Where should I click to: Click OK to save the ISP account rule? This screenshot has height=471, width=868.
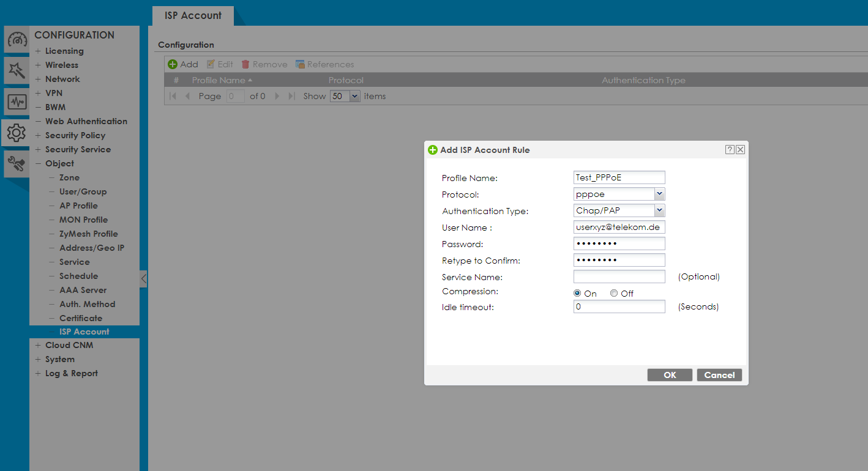[670, 374]
